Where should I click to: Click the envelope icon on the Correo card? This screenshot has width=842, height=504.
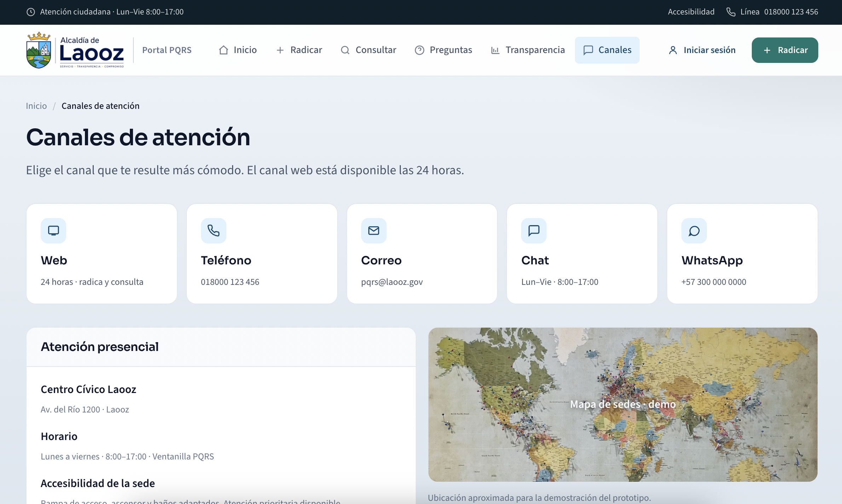(374, 231)
